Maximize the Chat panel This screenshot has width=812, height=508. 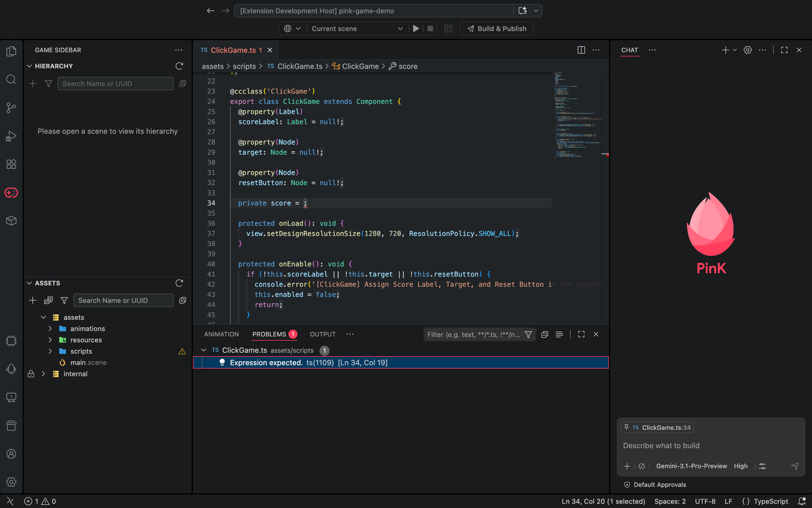pos(784,50)
